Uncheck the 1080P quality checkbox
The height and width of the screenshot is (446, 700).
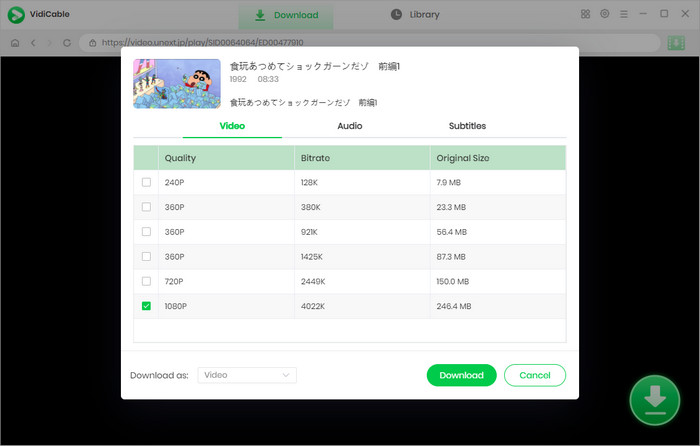(147, 306)
